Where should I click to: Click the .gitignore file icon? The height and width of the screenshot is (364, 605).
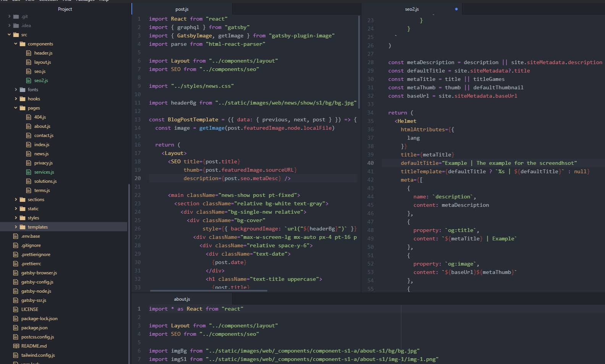click(16, 245)
